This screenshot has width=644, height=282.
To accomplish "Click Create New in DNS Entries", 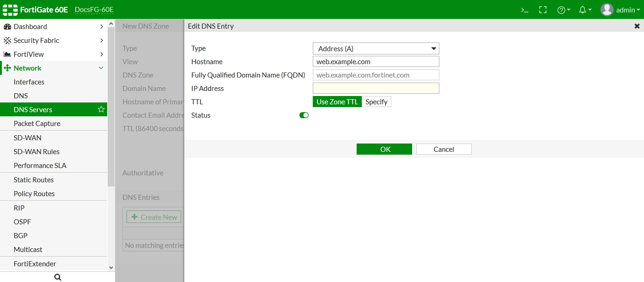I will (x=154, y=217).
